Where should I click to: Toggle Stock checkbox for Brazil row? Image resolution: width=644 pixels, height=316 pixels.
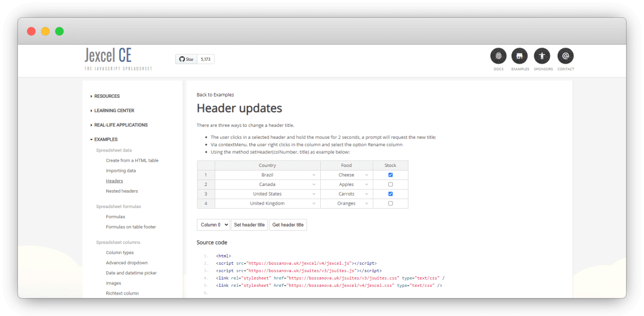pyautogui.click(x=391, y=175)
